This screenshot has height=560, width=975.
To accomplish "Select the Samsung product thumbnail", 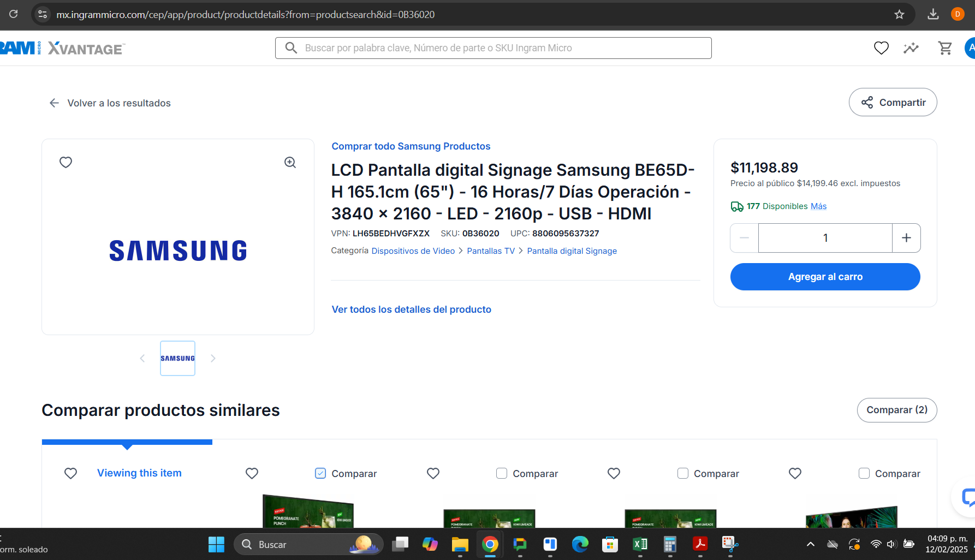I will (x=177, y=358).
